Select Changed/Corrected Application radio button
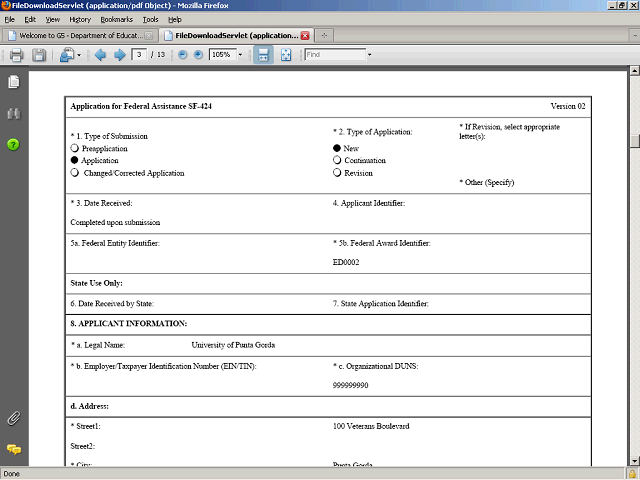Image resolution: width=640 pixels, height=480 pixels. (x=75, y=173)
